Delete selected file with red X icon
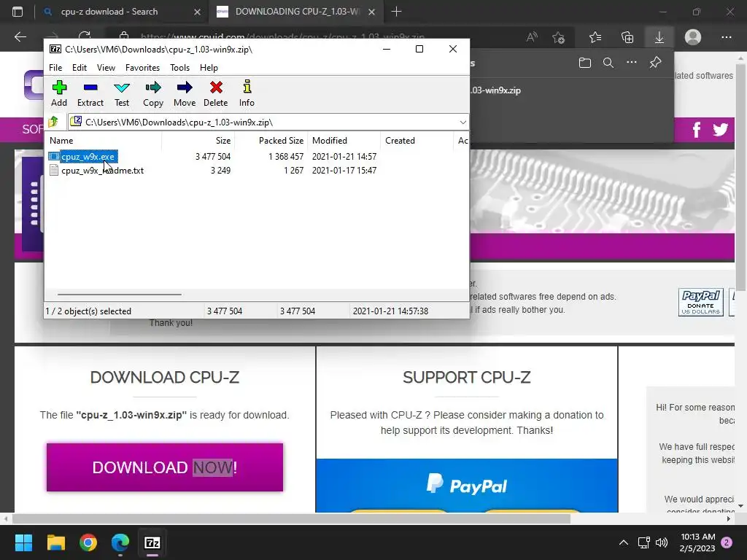This screenshot has height=560, width=747. 216,93
